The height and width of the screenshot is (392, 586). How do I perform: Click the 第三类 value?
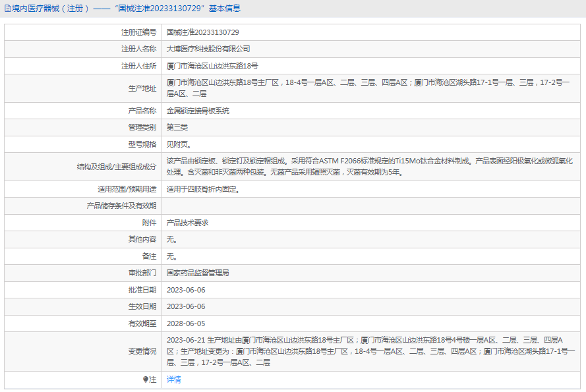(x=177, y=127)
